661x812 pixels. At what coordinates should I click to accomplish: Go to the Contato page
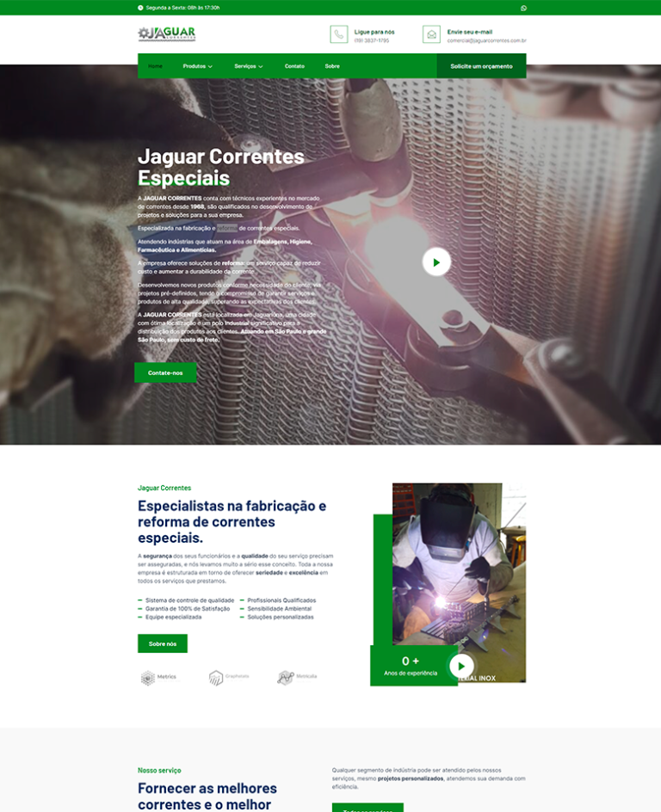click(294, 66)
